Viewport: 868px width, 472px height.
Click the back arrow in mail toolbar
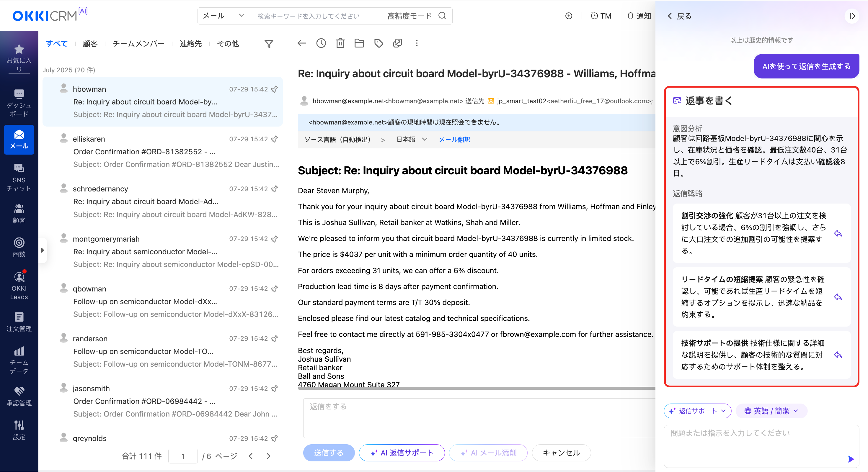click(x=301, y=43)
